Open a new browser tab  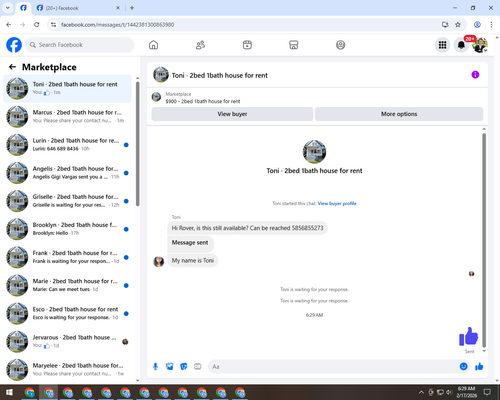(x=132, y=8)
